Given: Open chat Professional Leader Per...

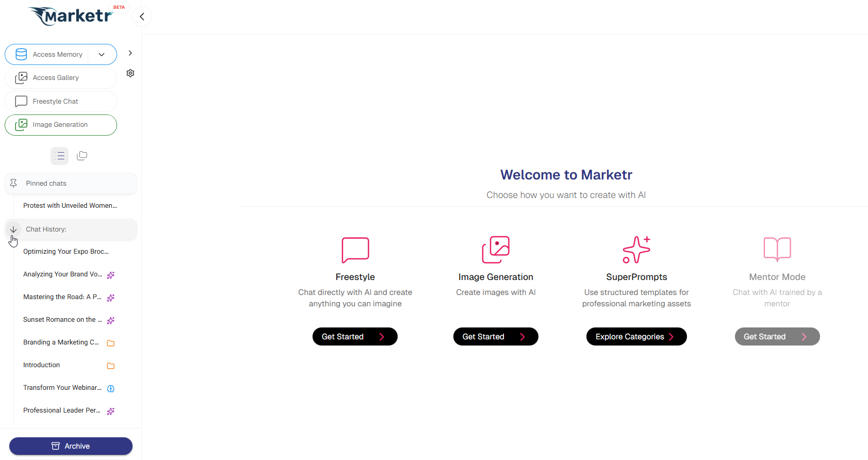Looking at the screenshot, I should click(62, 410).
